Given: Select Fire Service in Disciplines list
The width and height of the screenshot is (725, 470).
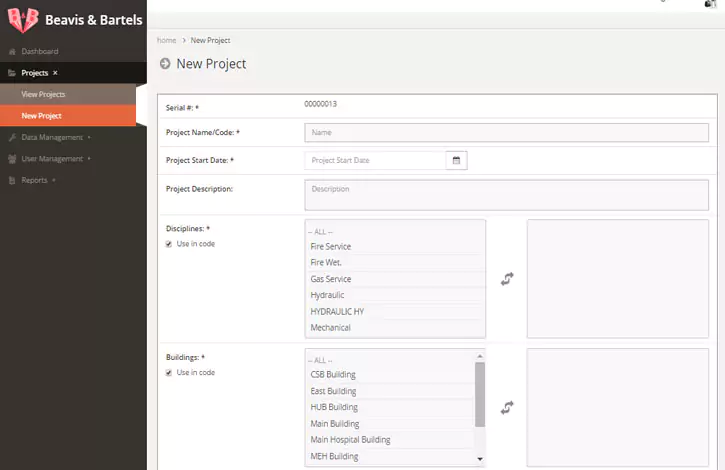Looking at the screenshot, I should click(x=331, y=247).
